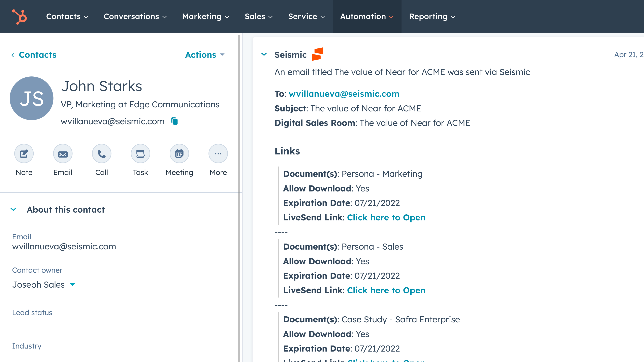Collapse the Seismic timeline entry

coord(264,54)
